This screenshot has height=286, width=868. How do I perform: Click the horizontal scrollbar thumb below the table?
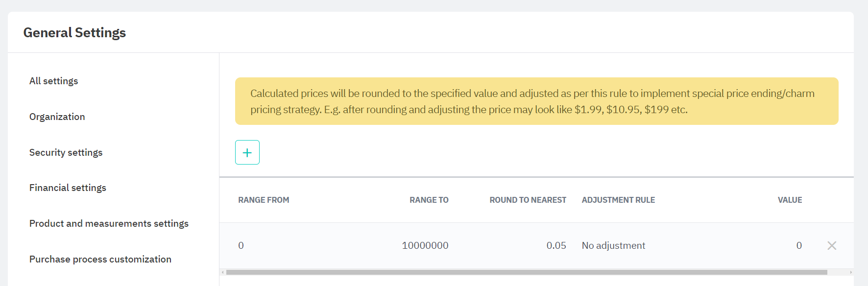tap(527, 272)
